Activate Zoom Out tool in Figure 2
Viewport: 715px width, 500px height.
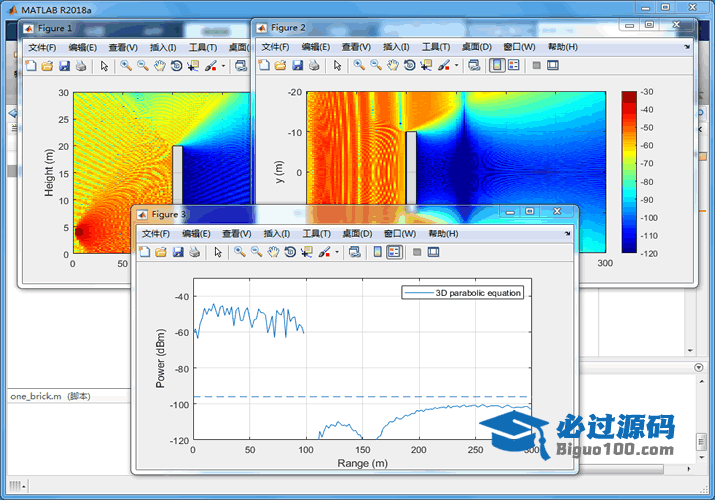point(376,65)
